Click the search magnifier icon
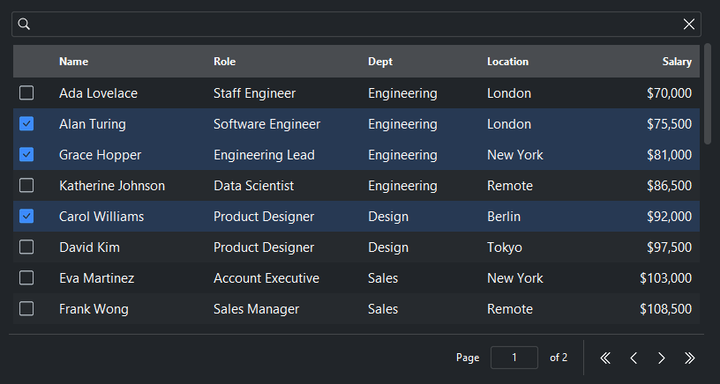This screenshot has height=384, width=720. [24, 24]
